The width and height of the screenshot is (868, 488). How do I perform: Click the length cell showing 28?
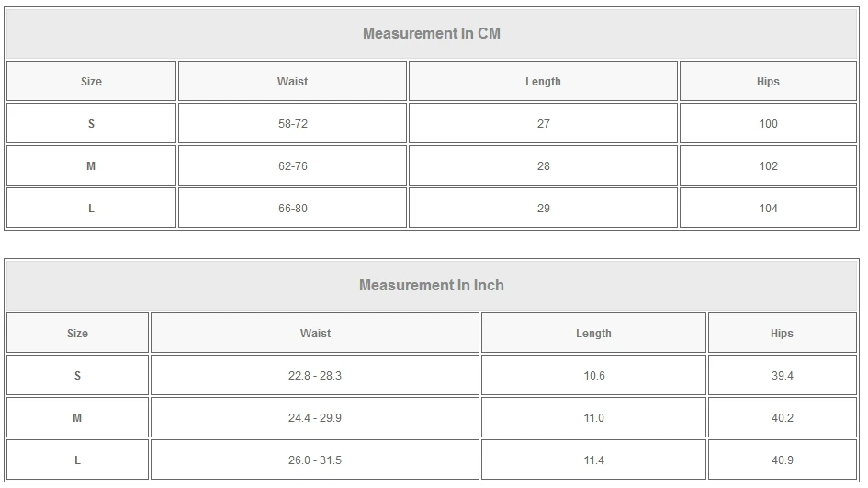(543, 166)
